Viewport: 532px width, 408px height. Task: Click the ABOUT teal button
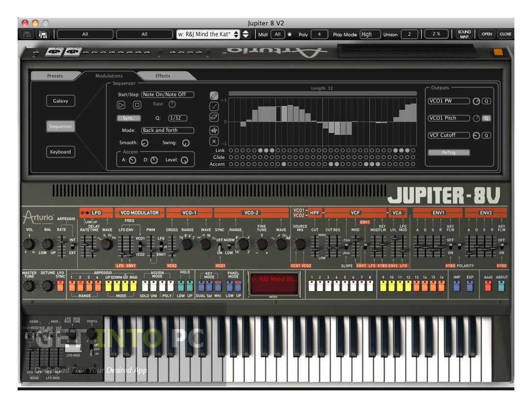point(502,286)
